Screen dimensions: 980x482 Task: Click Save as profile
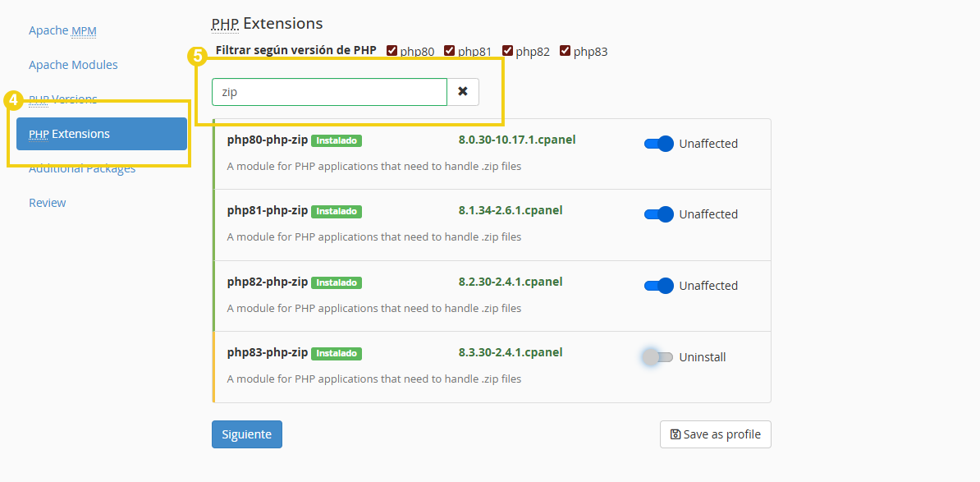pos(715,434)
